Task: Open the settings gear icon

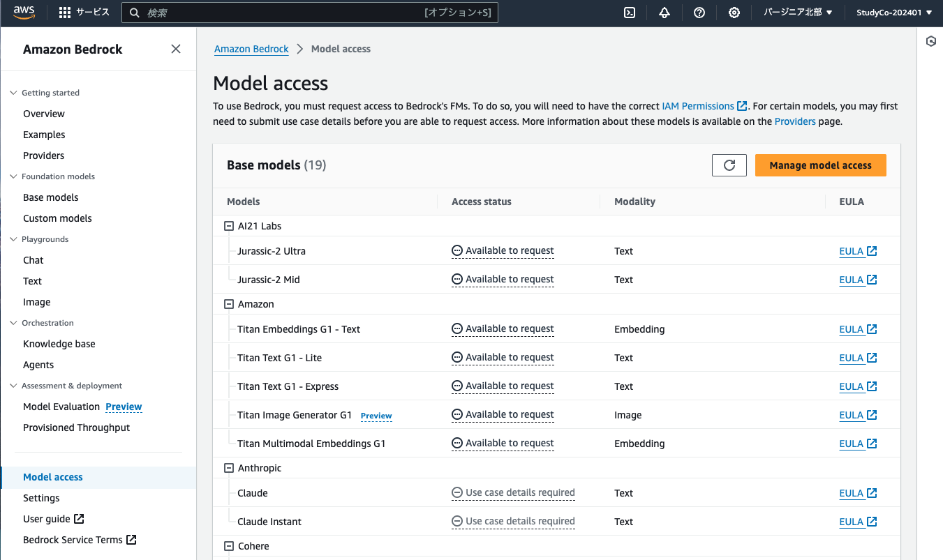Action: 734,13
